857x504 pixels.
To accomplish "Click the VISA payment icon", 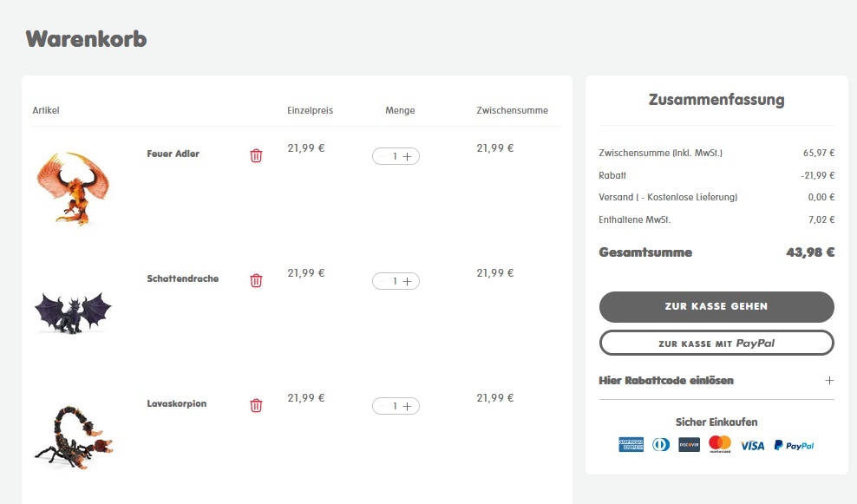I will [753, 446].
